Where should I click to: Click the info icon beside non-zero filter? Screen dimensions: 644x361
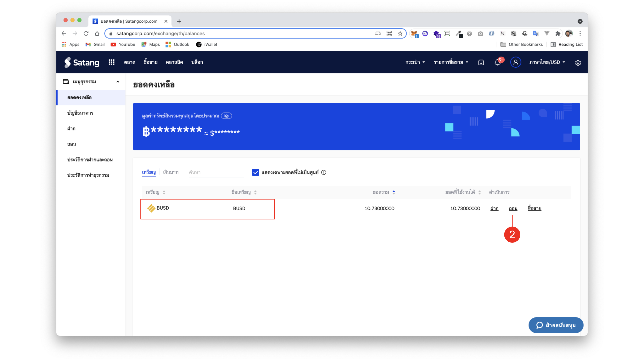(324, 172)
